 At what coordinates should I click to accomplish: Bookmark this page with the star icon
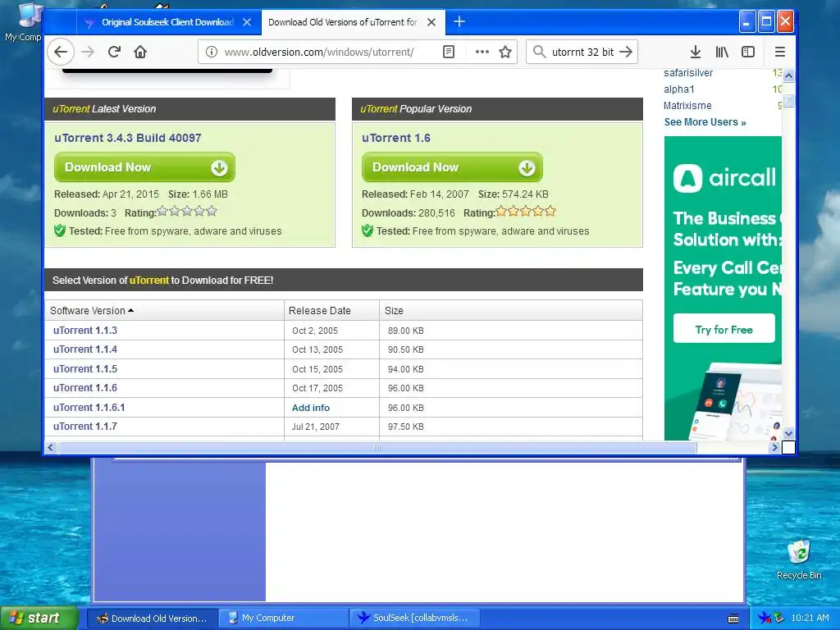505,52
